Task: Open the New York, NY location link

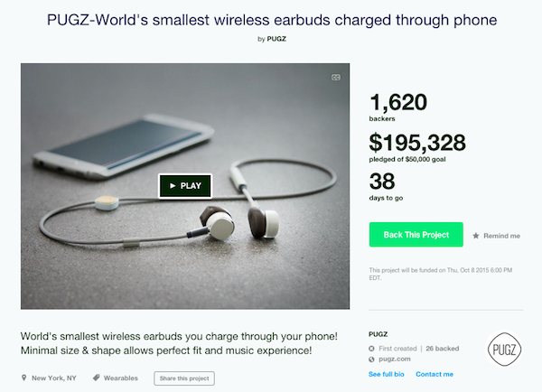Action: coord(54,378)
